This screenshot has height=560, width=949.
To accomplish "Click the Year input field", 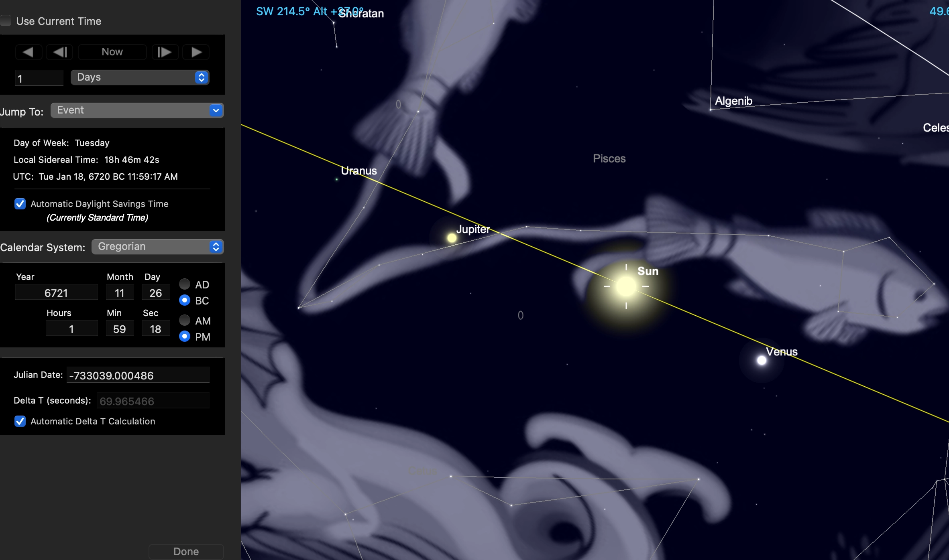I will pos(56,293).
